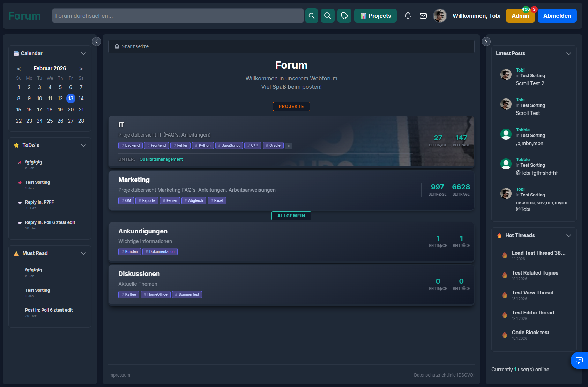Image resolution: width=588 pixels, height=387 pixels.
Task: Open the Qualitätsmanagement link
Action: (x=161, y=159)
